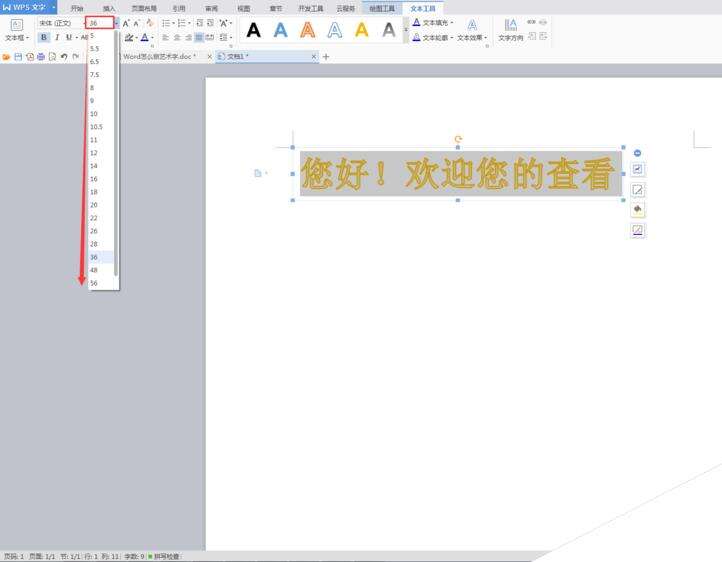
Task: Open the 视图 ribbon tab
Action: pyautogui.click(x=244, y=8)
